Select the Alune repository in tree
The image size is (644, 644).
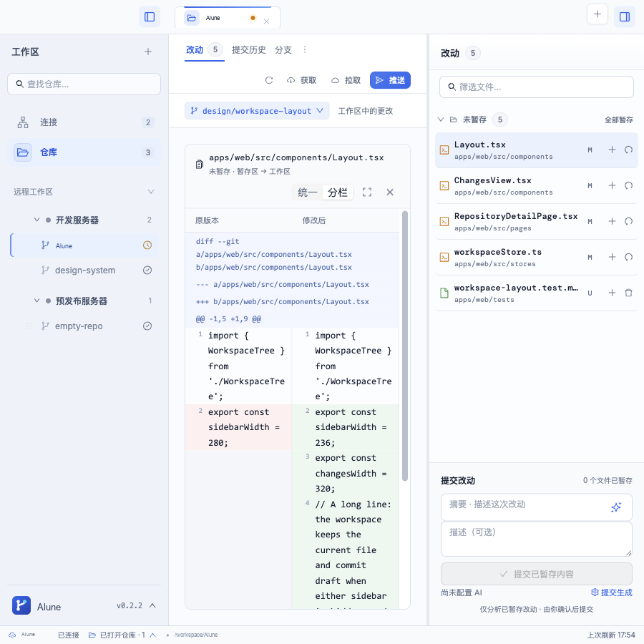pos(84,245)
